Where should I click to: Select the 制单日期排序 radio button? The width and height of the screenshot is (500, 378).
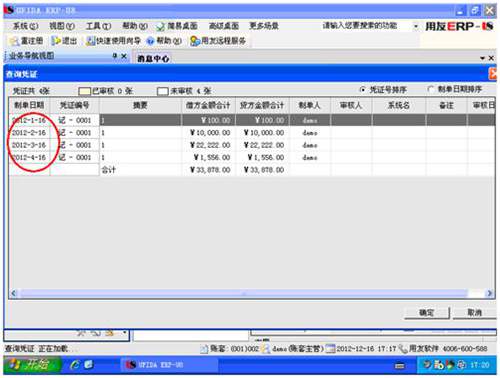click(x=430, y=89)
